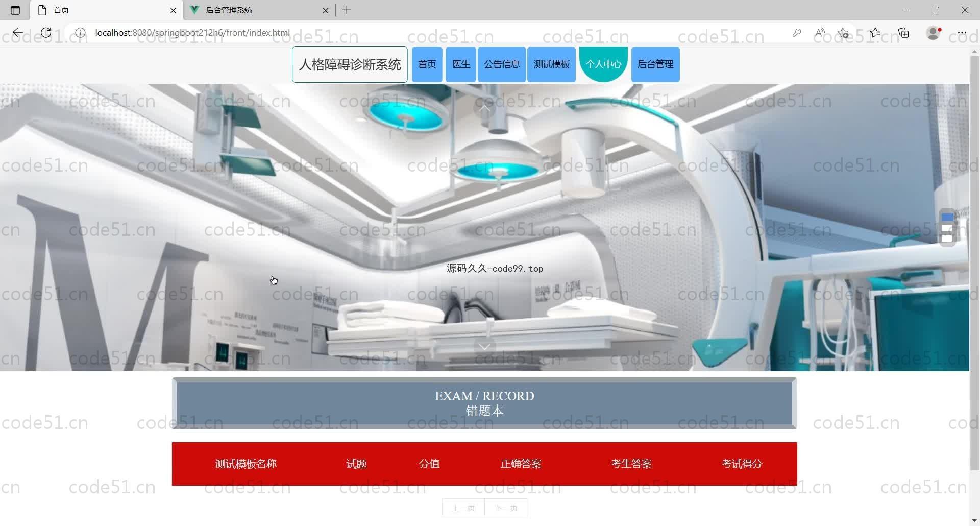Show previous carousel slide with up chevron
980x526 pixels.
[484, 108]
